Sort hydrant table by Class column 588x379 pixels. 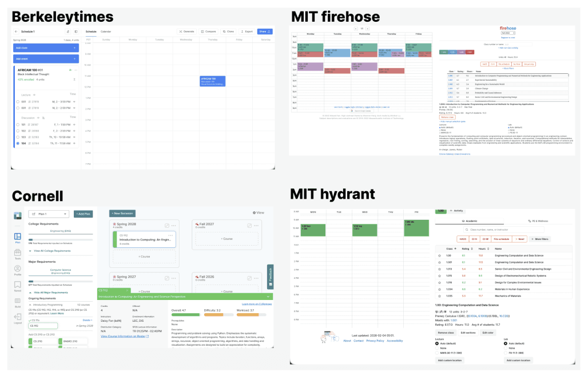pos(451,249)
